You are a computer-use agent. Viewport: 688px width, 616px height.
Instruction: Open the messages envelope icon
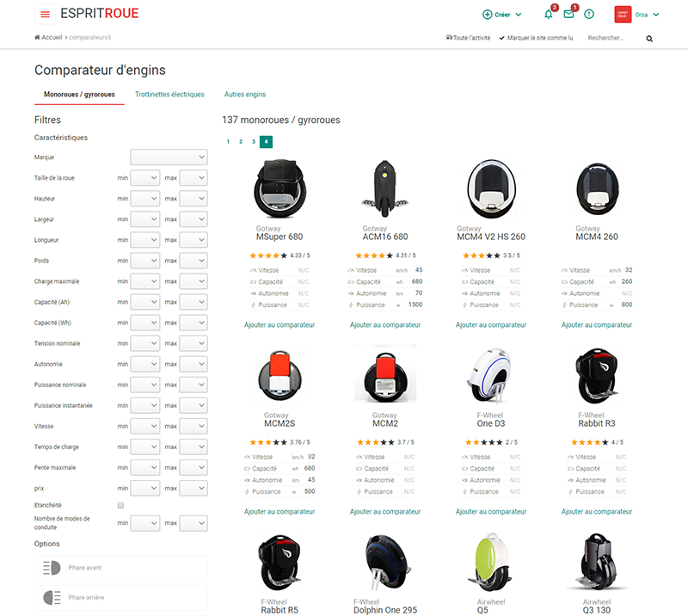coord(568,14)
